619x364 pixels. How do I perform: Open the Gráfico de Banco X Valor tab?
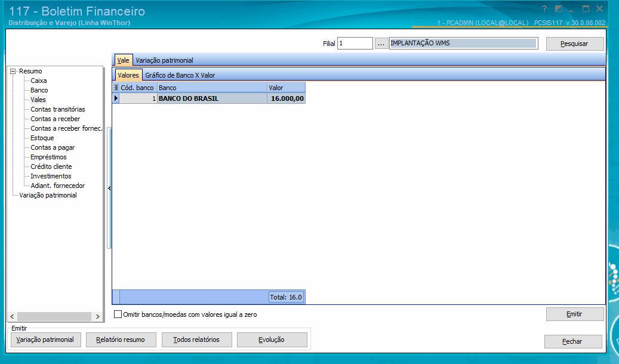[x=180, y=75]
